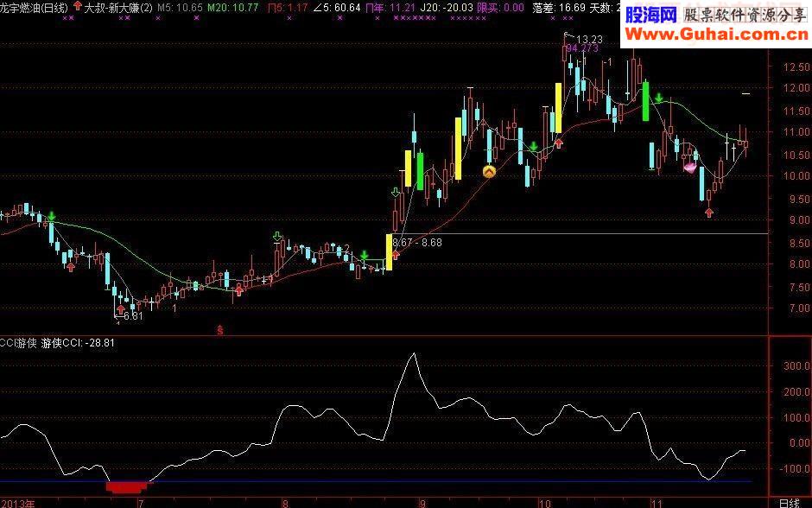This screenshot has width=812, height=508.
Task: Select the month 10 time axis marker
Action: click(x=545, y=504)
